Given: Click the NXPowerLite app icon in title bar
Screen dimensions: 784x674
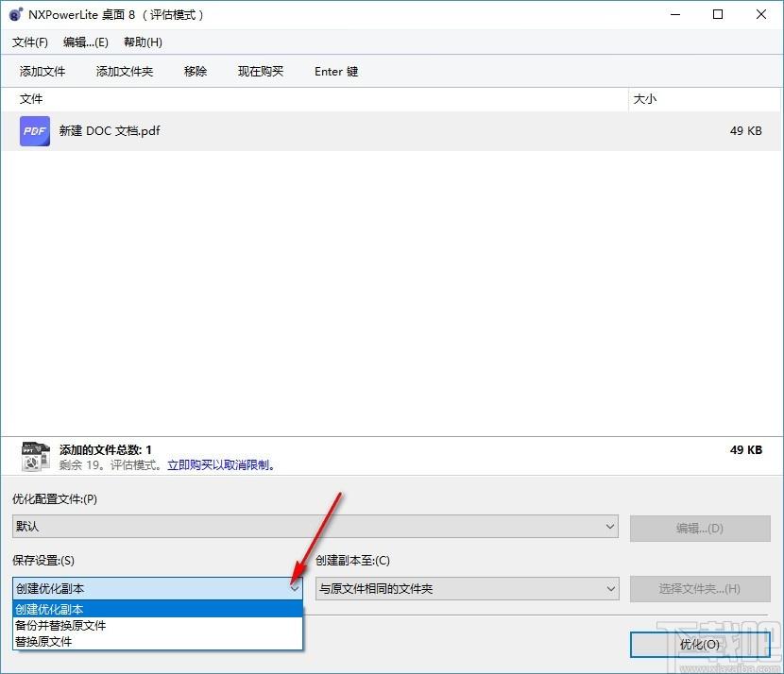Looking at the screenshot, I should (16, 14).
